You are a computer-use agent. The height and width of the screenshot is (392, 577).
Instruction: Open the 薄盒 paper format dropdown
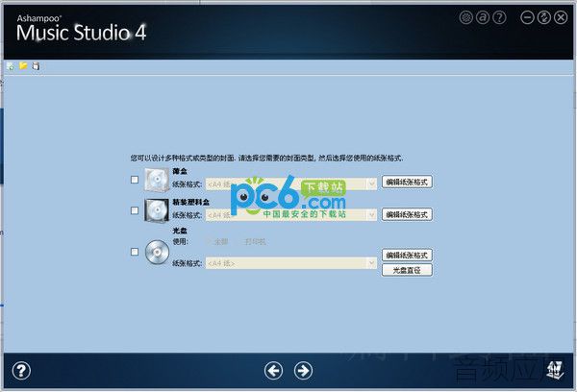coord(291,184)
